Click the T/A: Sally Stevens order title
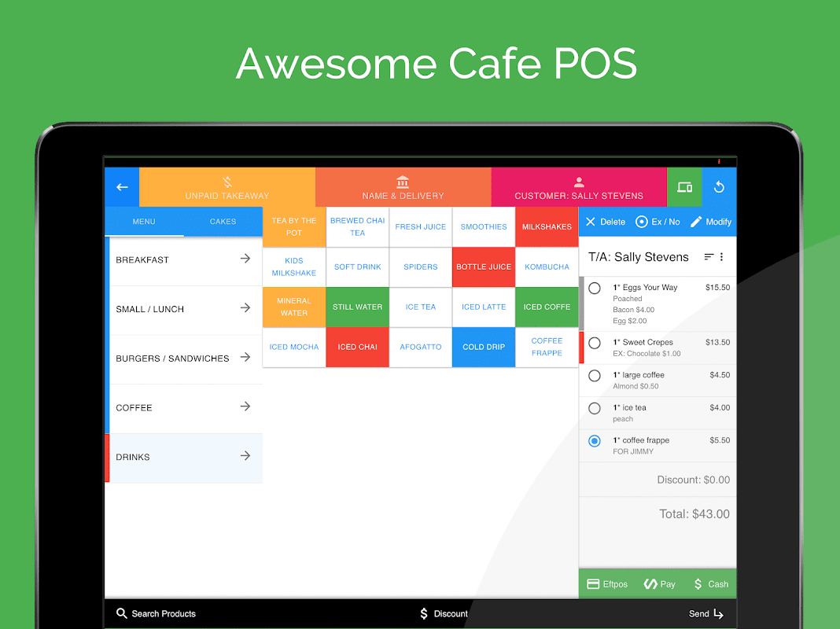The height and width of the screenshot is (629, 840). pyautogui.click(x=638, y=257)
